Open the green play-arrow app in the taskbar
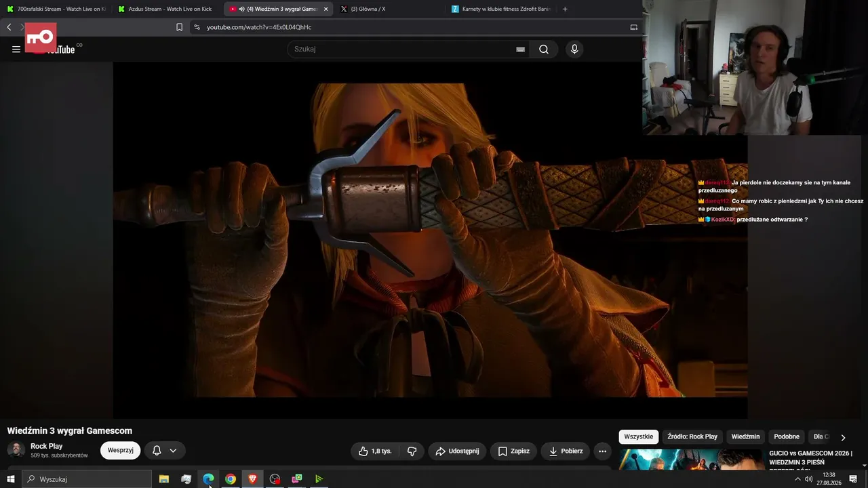The width and height of the screenshot is (868, 488). 319,479
